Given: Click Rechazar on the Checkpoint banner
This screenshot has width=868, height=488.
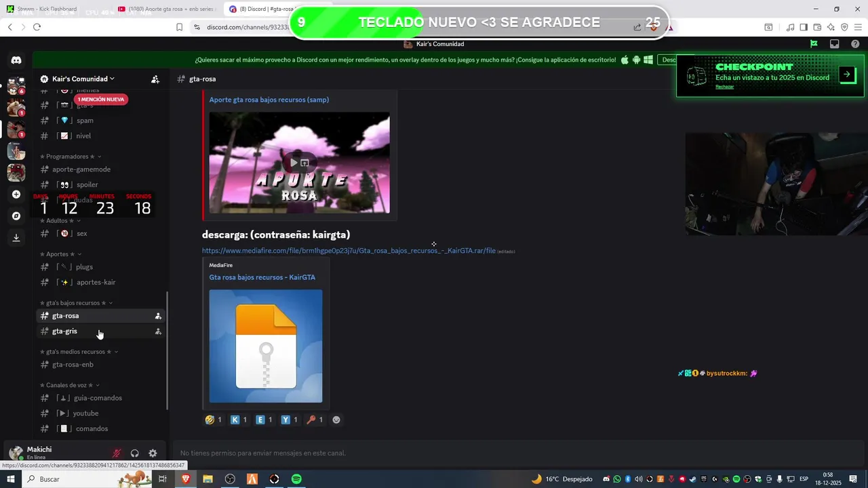Looking at the screenshot, I should (x=724, y=87).
